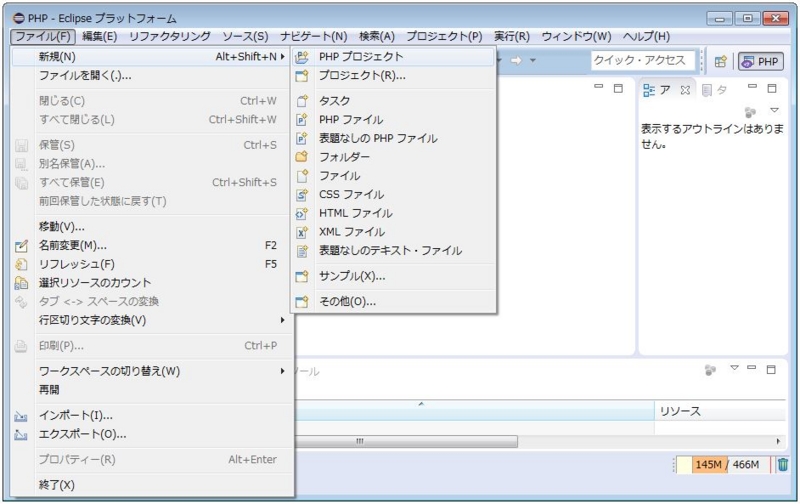Click the リソース column header

coord(720,411)
